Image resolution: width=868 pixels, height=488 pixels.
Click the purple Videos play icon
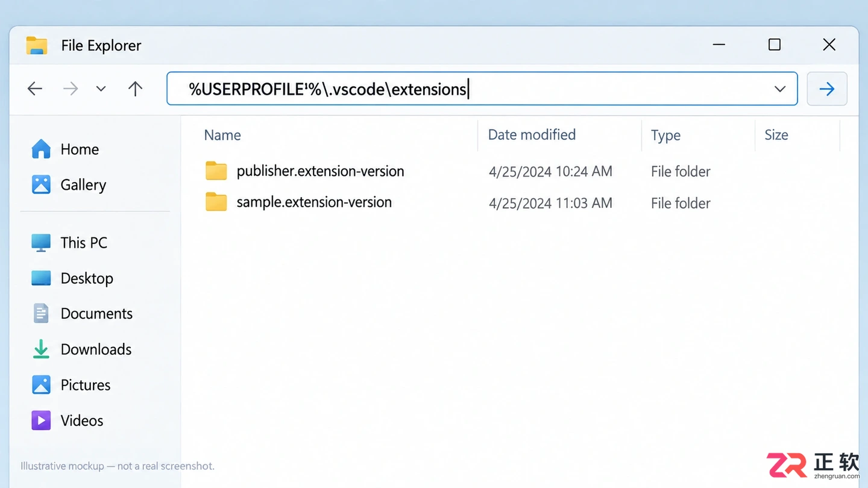click(x=41, y=420)
